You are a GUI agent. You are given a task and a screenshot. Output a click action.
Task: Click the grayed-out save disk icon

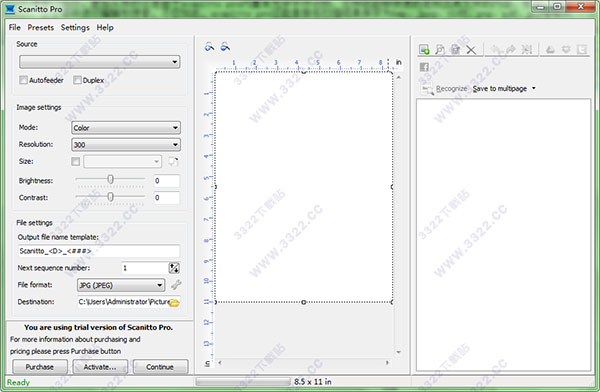point(455,49)
